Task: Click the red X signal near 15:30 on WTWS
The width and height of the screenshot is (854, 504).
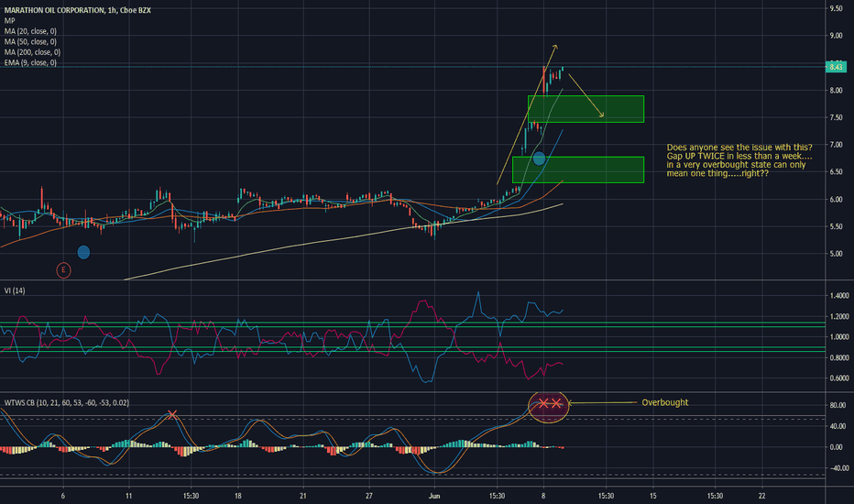Action: [172, 414]
